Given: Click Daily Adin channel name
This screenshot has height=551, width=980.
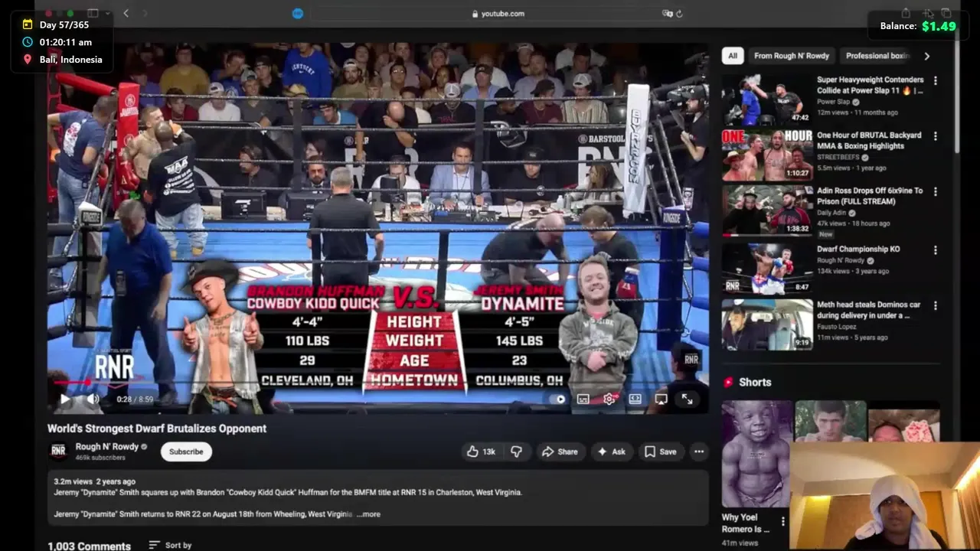Looking at the screenshot, I should 833,213.
